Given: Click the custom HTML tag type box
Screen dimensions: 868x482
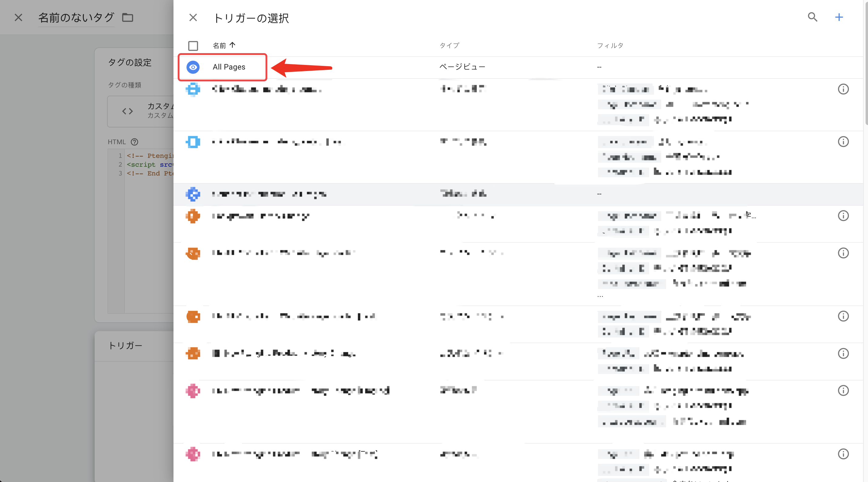Looking at the screenshot, I should point(141,111).
